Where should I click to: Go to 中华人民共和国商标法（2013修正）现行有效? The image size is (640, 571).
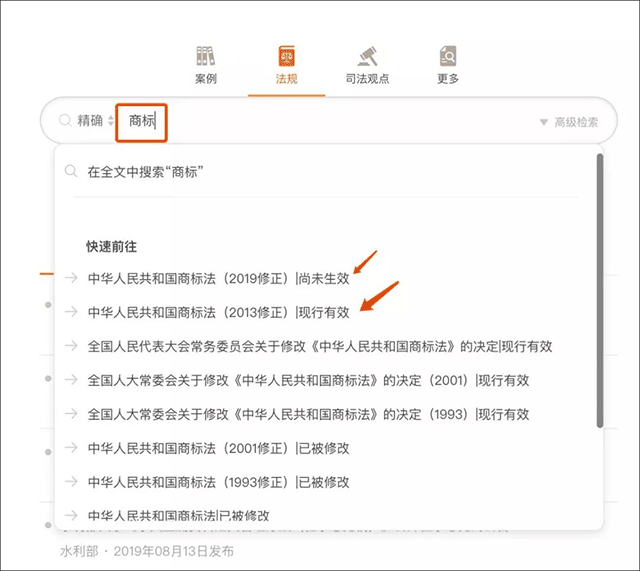click(218, 312)
